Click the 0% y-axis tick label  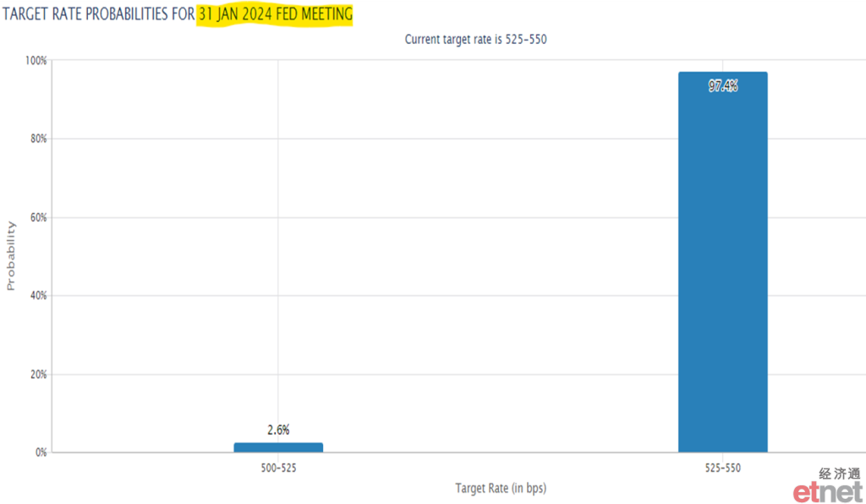click(x=41, y=452)
